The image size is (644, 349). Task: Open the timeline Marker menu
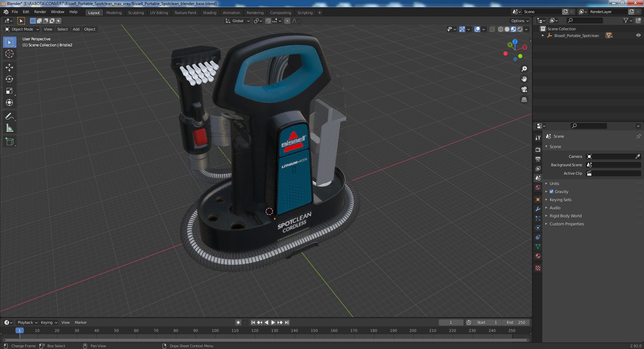(x=81, y=322)
